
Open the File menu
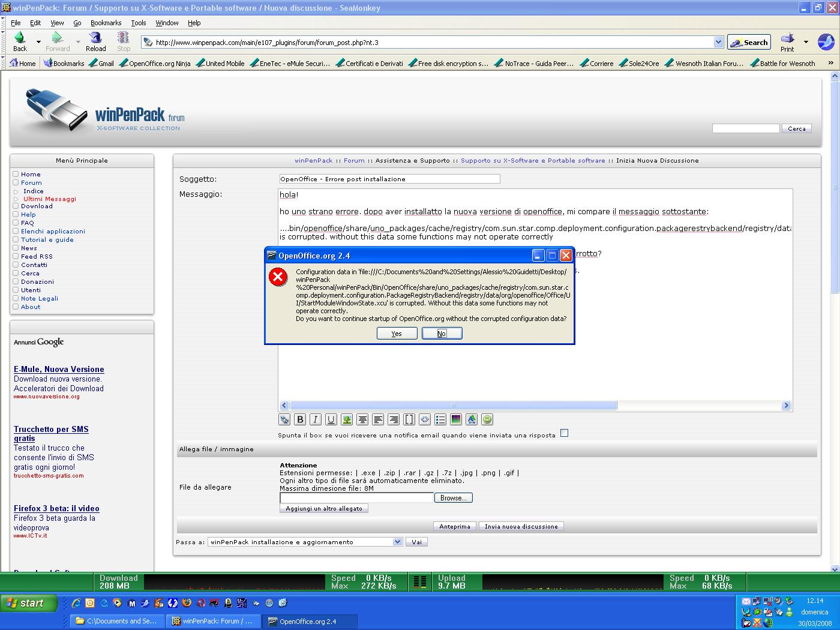pyautogui.click(x=16, y=23)
